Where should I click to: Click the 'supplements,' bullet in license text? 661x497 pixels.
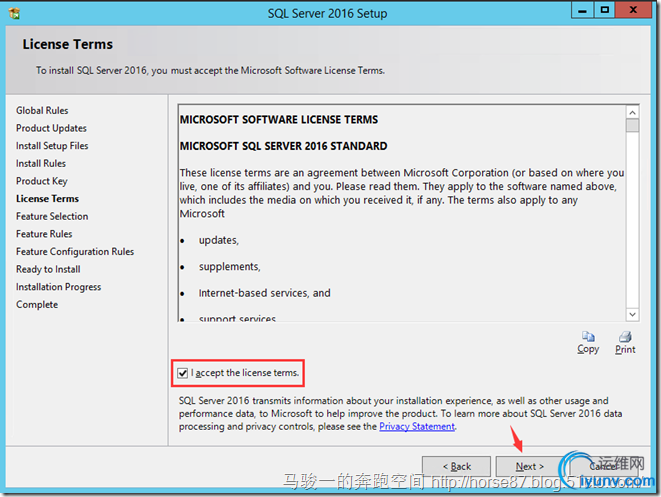tap(230, 267)
